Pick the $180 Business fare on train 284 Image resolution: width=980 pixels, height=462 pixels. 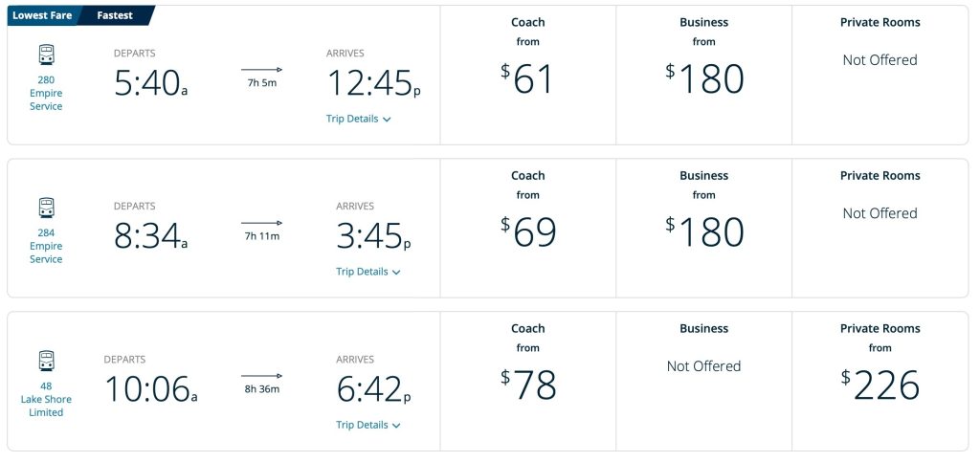[703, 231]
